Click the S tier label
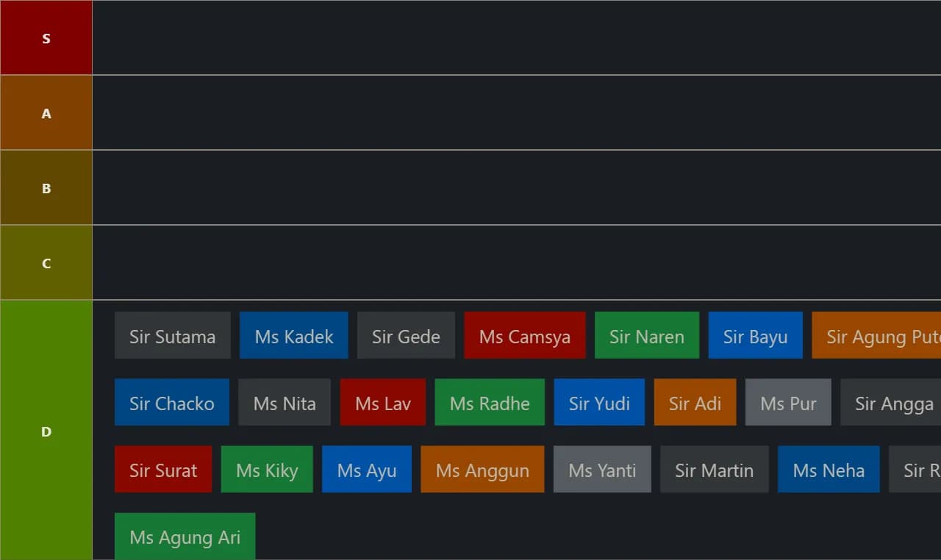Screen dimensions: 941x560 pos(46,38)
